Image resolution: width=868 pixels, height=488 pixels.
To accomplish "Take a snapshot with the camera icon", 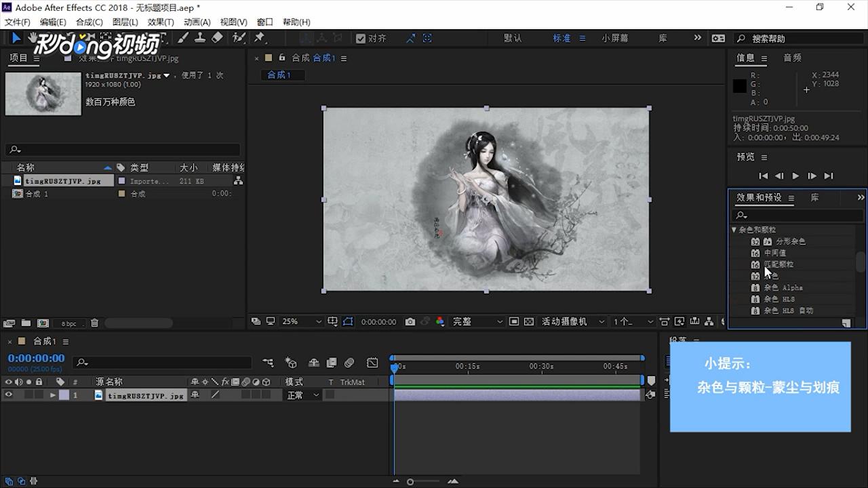I will (410, 322).
